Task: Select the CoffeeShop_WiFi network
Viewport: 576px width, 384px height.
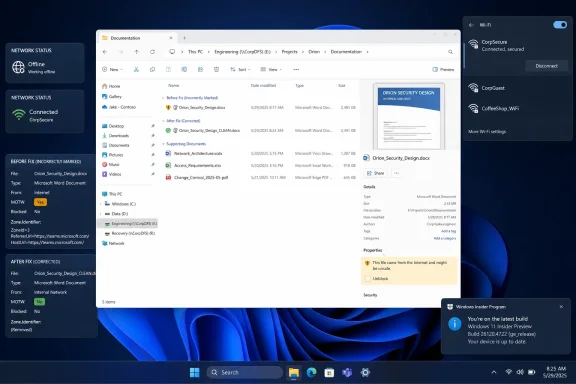Action: [x=517, y=108]
